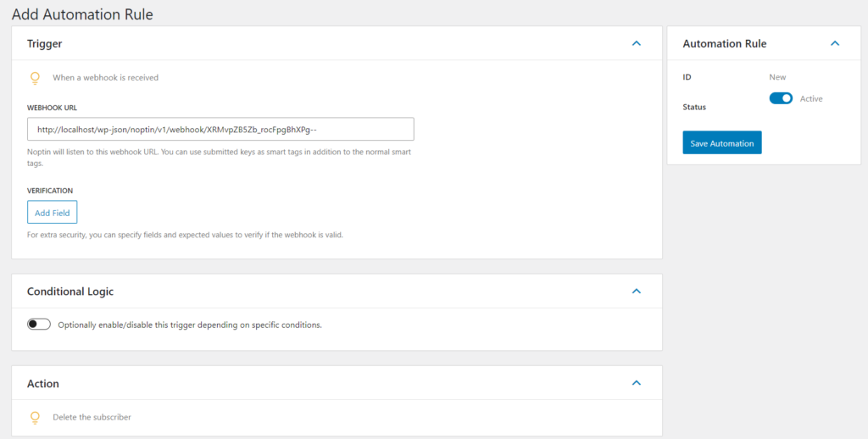Click the 'Active' status label text
The height and width of the screenshot is (439, 868).
[x=811, y=98]
